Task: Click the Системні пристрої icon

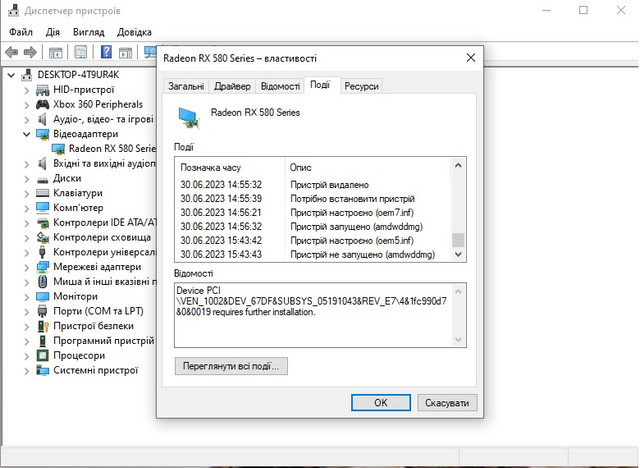Action: pos(43,370)
